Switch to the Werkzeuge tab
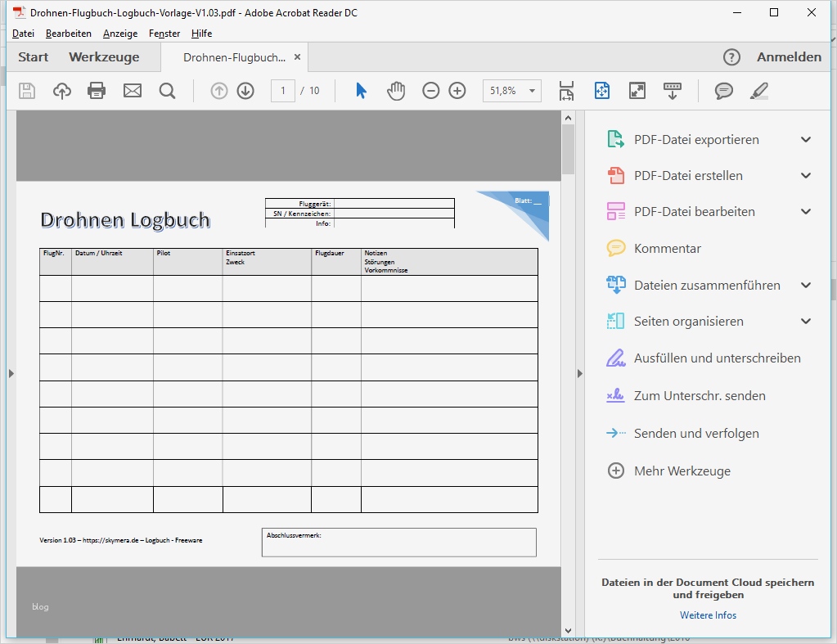The image size is (837, 644). point(104,57)
